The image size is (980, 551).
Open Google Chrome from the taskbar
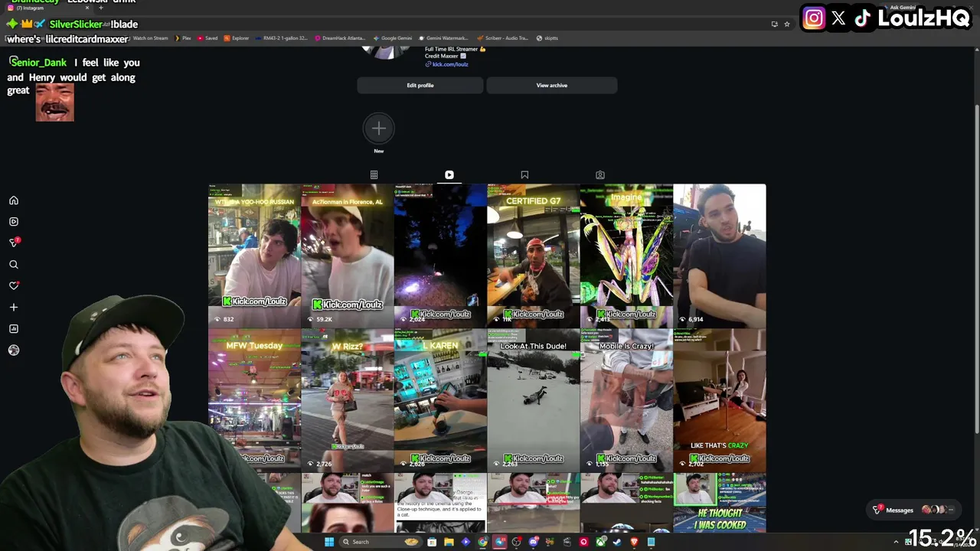pyautogui.click(x=482, y=542)
